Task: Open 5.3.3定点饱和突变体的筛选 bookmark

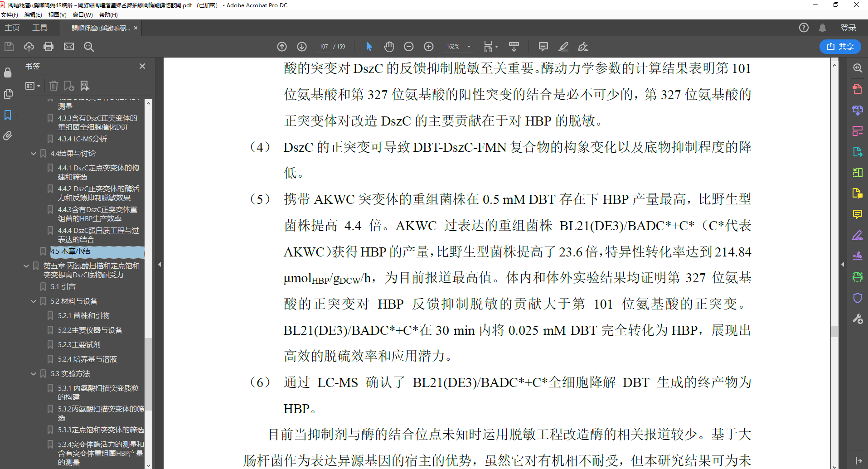Action: coord(101,430)
